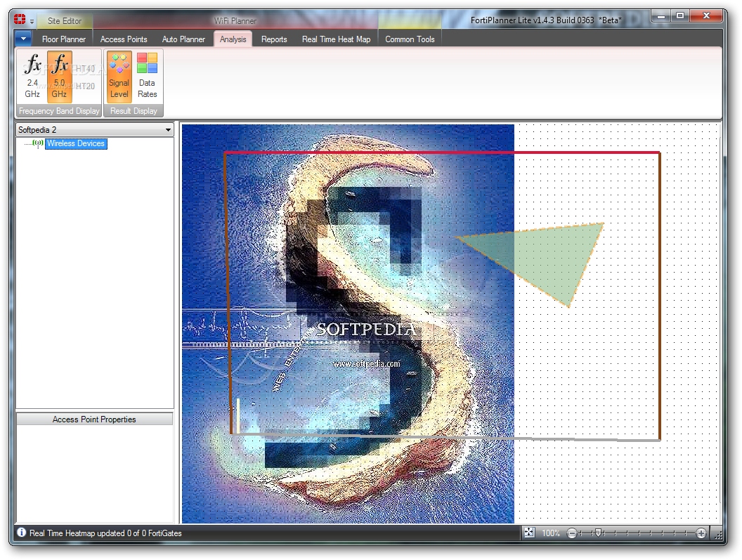The width and height of the screenshot is (742, 560).
Task: Toggle the 5.0 GHz frequency band display
Action: 59,76
